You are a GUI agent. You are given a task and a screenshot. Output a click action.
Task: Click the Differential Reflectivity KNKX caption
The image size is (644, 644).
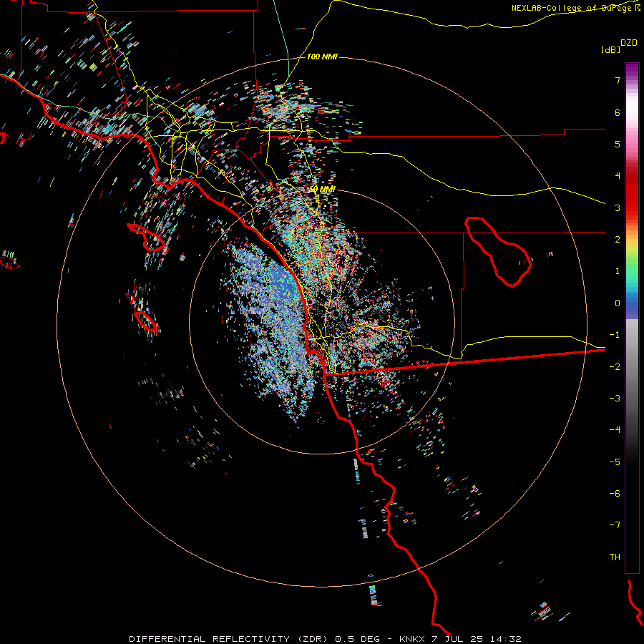pyautogui.click(x=325, y=639)
